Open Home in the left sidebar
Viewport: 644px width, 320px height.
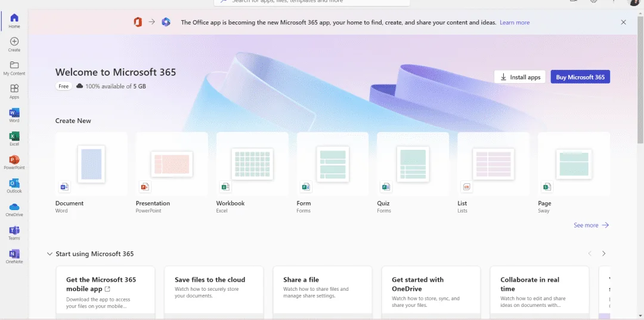pyautogui.click(x=14, y=21)
